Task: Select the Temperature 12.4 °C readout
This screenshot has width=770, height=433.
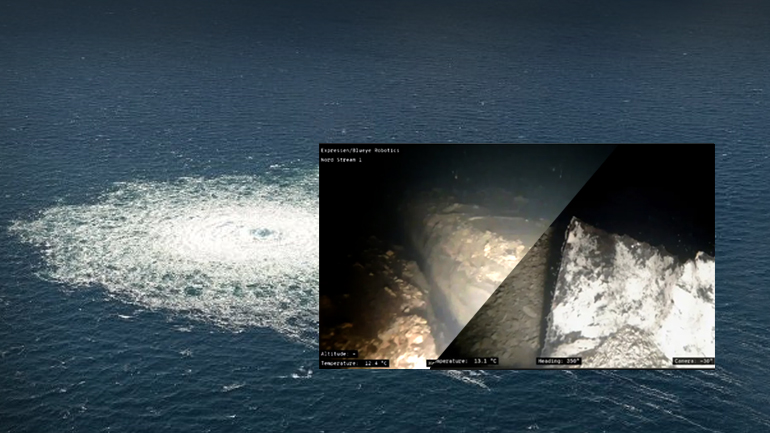Action: click(x=354, y=363)
